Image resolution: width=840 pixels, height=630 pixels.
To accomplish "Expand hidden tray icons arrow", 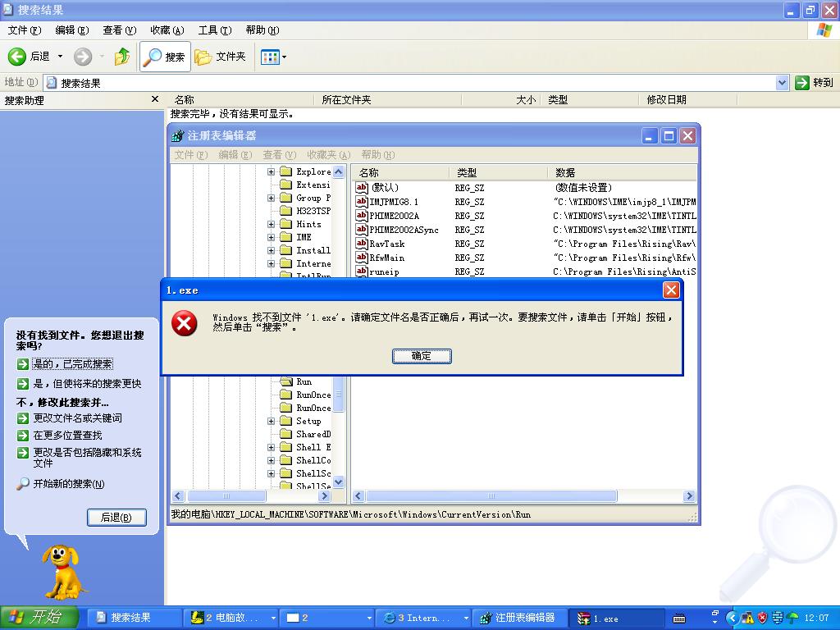I will point(731,619).
